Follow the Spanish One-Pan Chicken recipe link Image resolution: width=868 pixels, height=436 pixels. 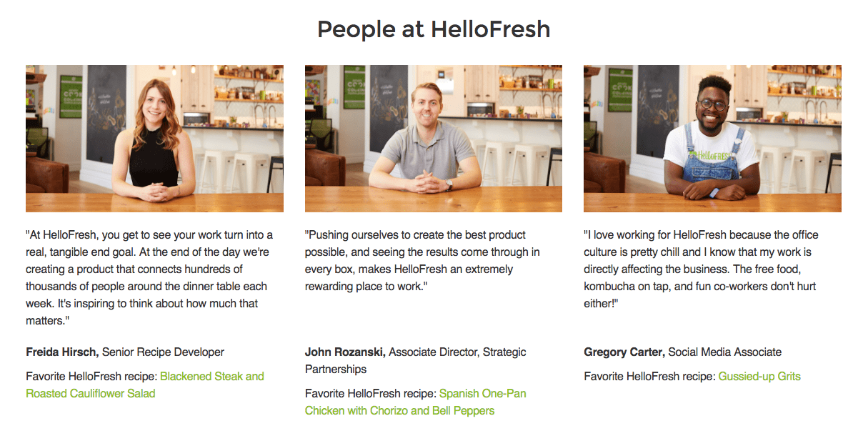tap(482, 393)
